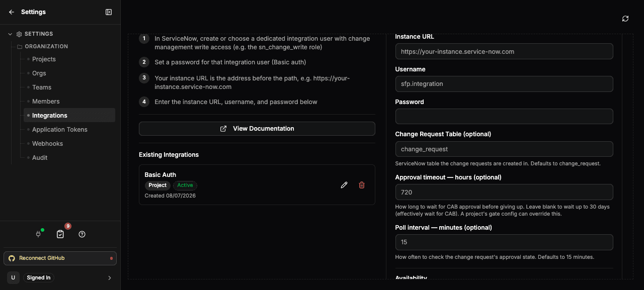This screenshot has width=644, height=290.
Task: Click the Settings title in header
Action: 33,12
